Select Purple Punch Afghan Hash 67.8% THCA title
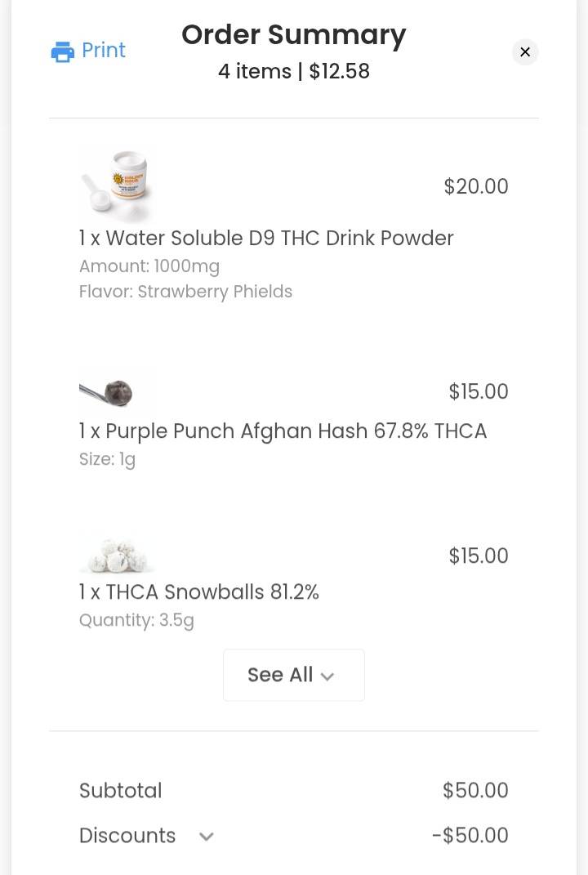The height and width of the screenshot is (875, 588). pos(283,431)
